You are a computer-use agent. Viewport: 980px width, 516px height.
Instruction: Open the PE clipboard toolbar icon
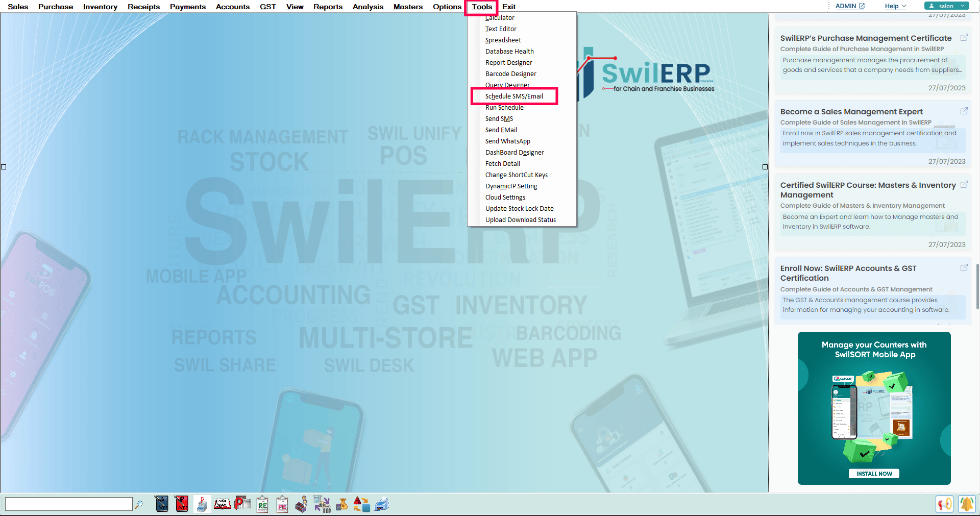(282, 504)
